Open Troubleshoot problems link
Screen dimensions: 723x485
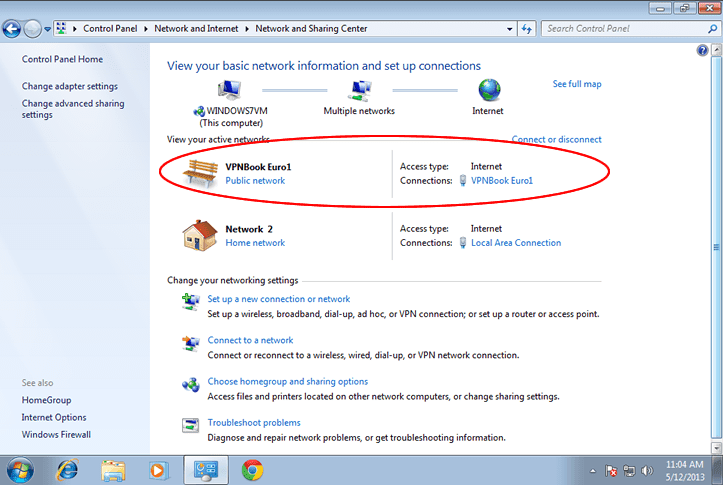tap(254, 423)
